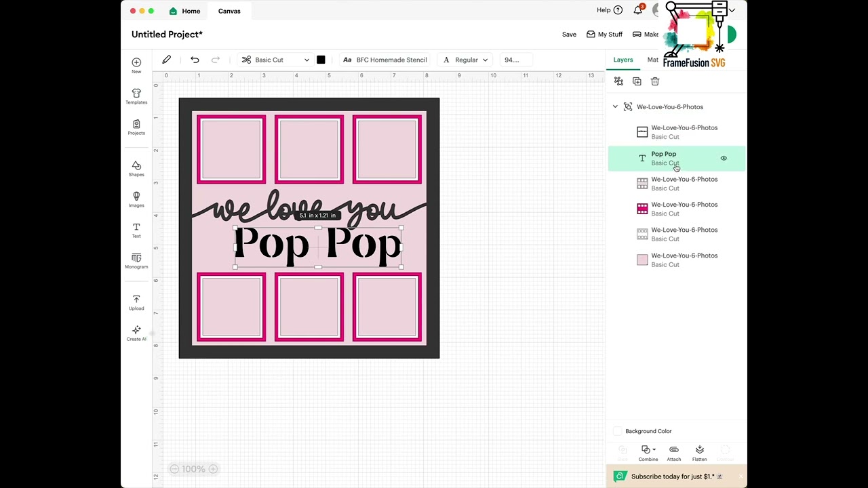Reset zoom by clicking 100%
The image size is (868, 488).
coord(193,469)
